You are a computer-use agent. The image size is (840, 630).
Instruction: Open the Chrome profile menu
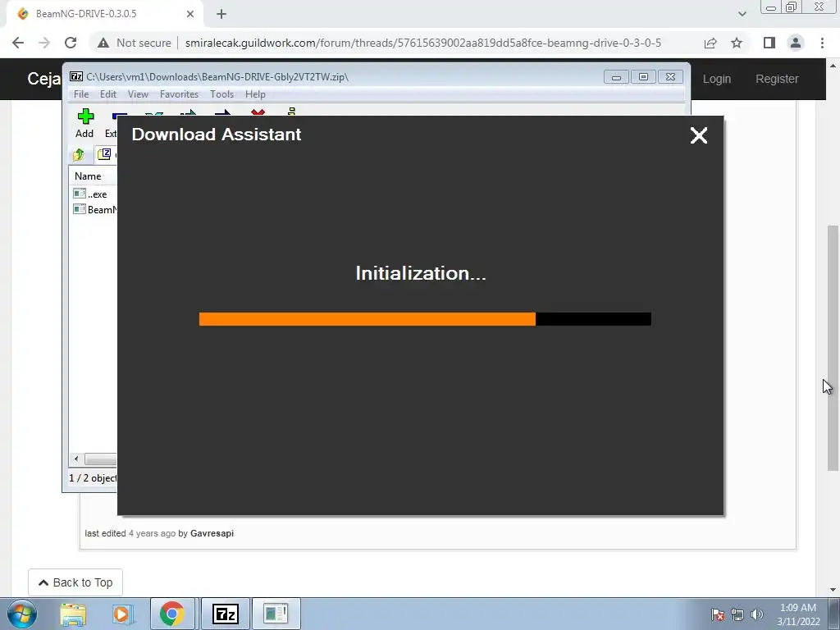coord(796,43)
